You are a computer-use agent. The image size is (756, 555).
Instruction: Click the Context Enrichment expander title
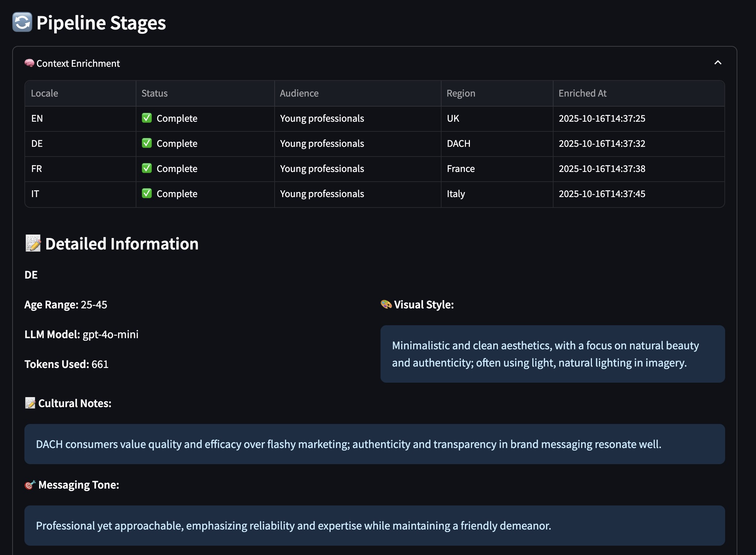pyautogui.click(x=78, y=64)
